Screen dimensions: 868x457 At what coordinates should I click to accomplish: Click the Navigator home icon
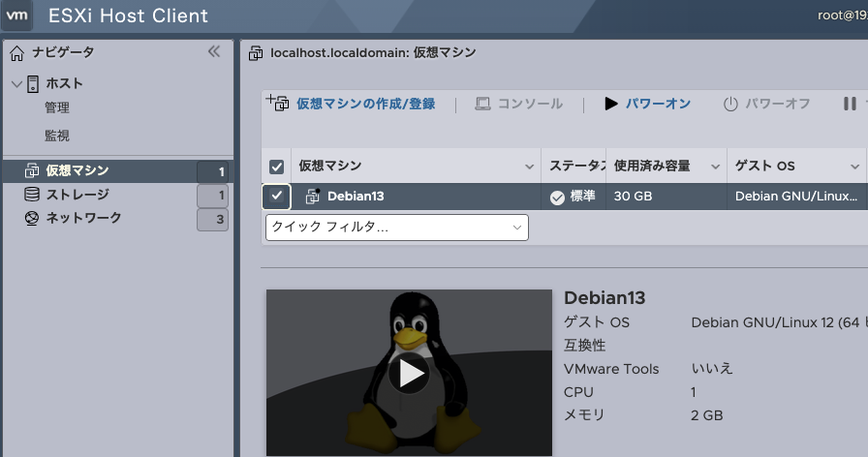click(17, 53)
